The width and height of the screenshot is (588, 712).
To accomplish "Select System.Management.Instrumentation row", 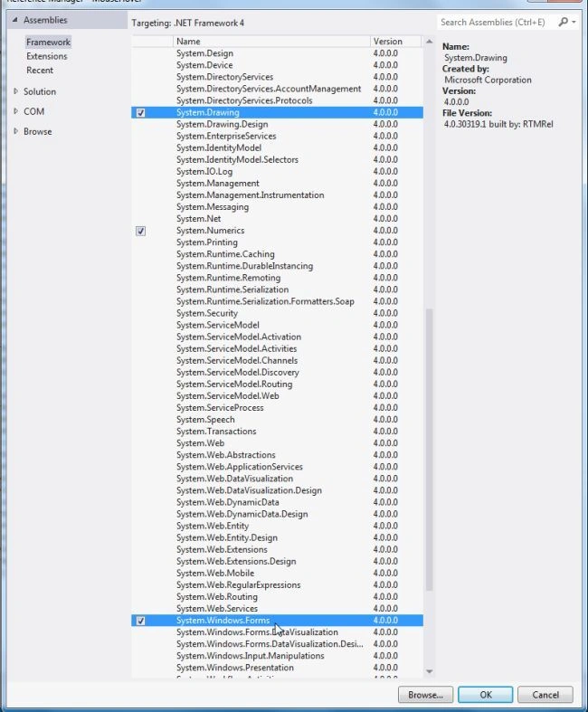I will [277, 195].
